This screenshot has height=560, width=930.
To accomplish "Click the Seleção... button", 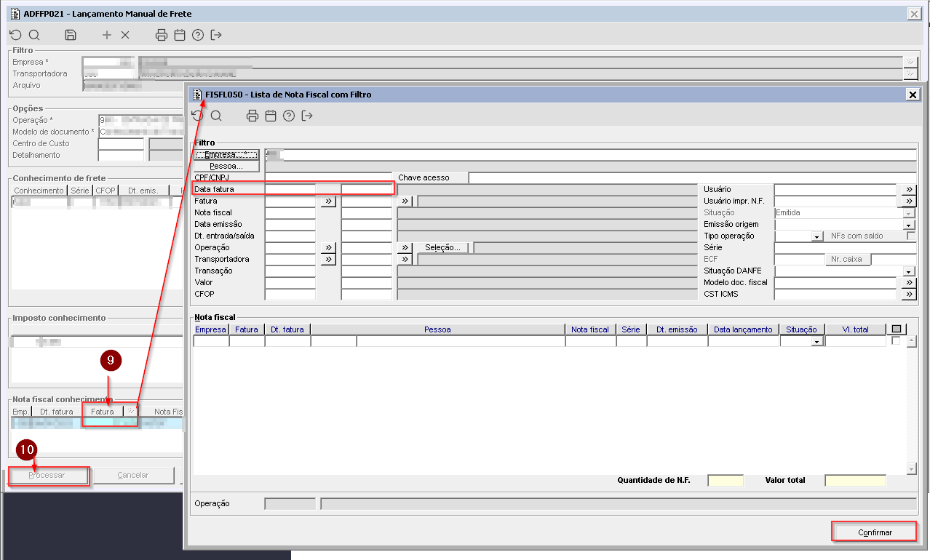I will (x=443, y=247).
